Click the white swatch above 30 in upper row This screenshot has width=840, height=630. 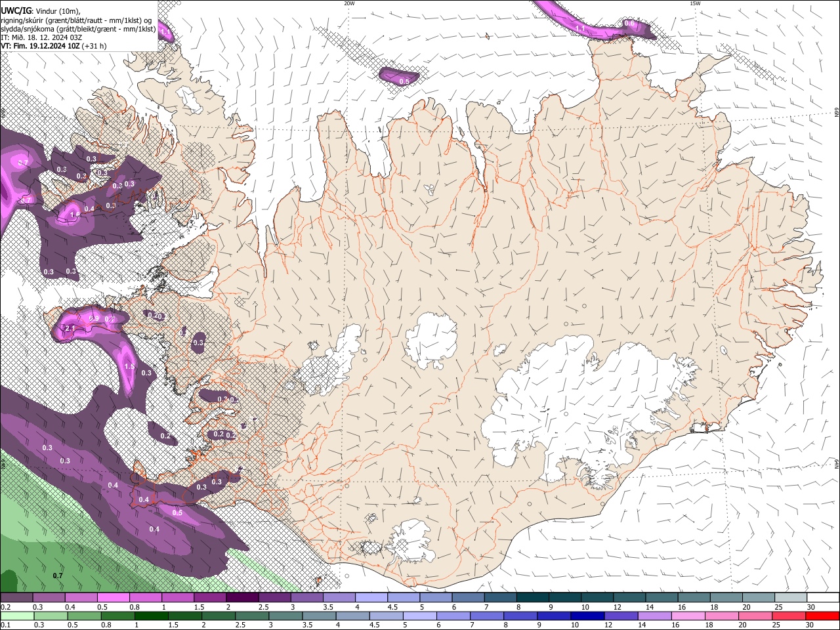click(x=822, y=598)
